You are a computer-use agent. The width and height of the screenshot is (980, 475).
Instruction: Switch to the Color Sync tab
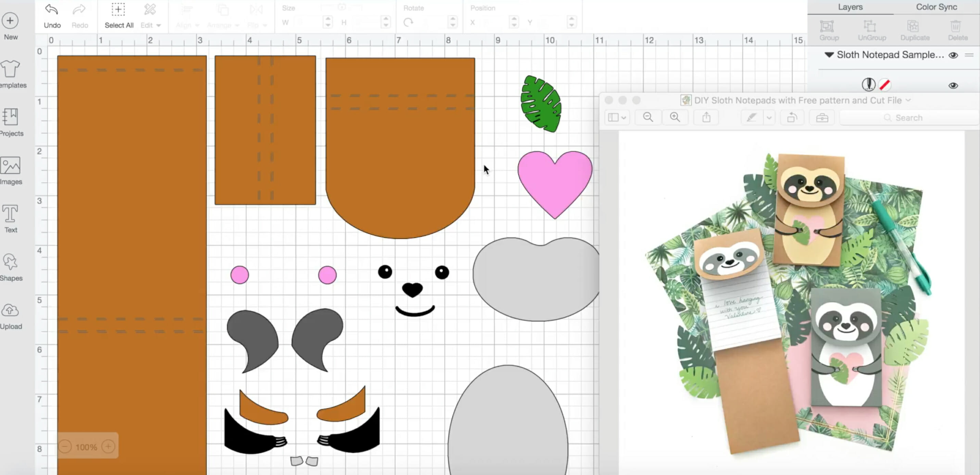[x=936, y=7]
